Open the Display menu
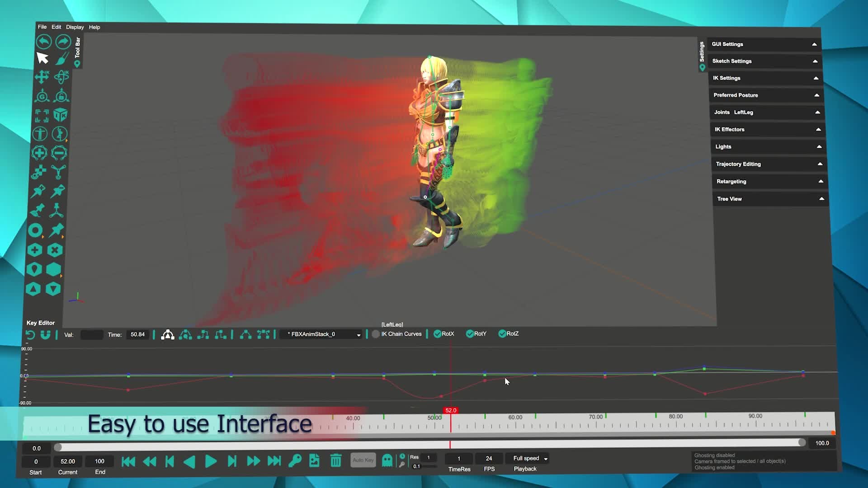 75,27
